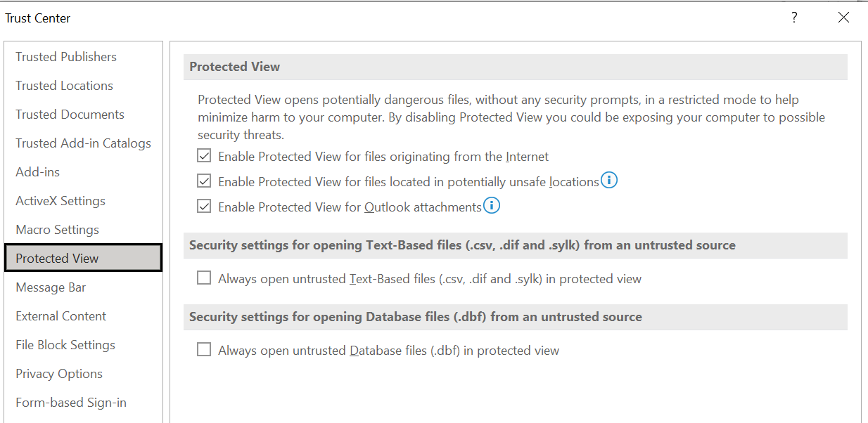The width and height of the screenshot is (868, 423).
Task: Close the Trust Center dialog
Action: (843, 18)
